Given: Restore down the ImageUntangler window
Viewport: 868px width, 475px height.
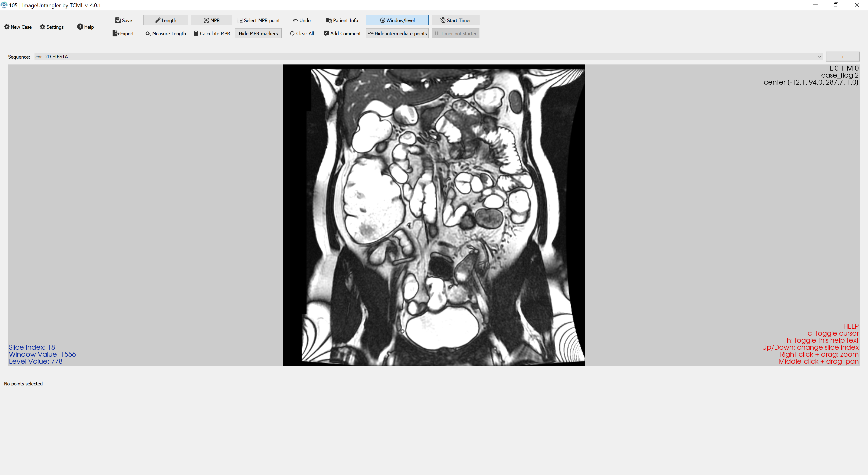Looking at the screenshot, I should coord(836,5).
